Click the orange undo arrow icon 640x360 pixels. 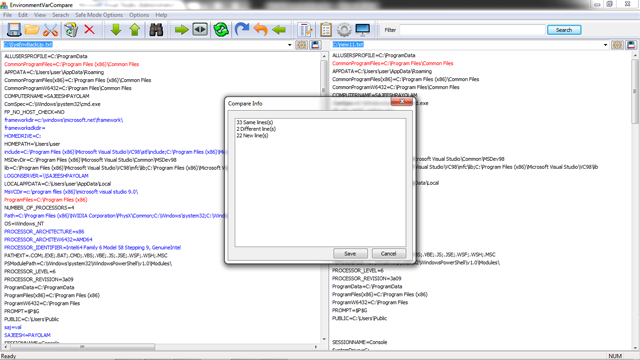(x=260, y=29)
